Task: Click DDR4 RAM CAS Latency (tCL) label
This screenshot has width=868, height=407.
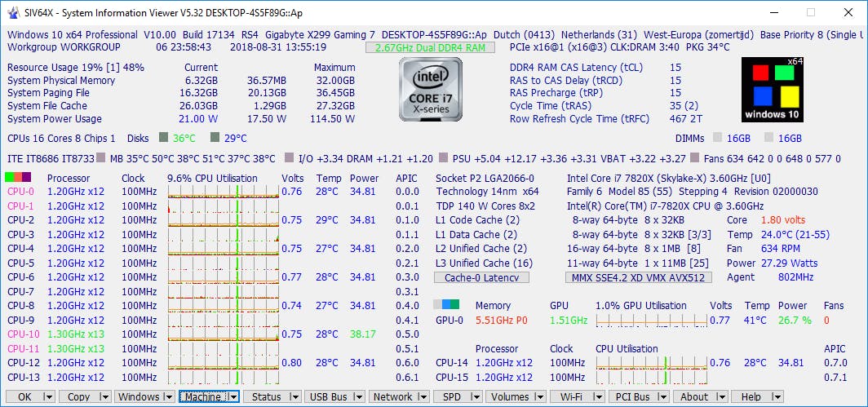Action: [576, 68]
